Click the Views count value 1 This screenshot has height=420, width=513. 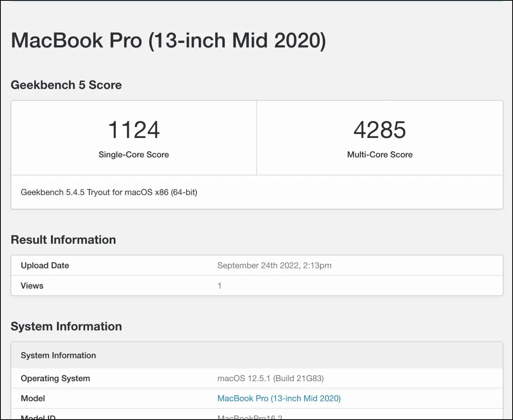[x=220, y=286]
